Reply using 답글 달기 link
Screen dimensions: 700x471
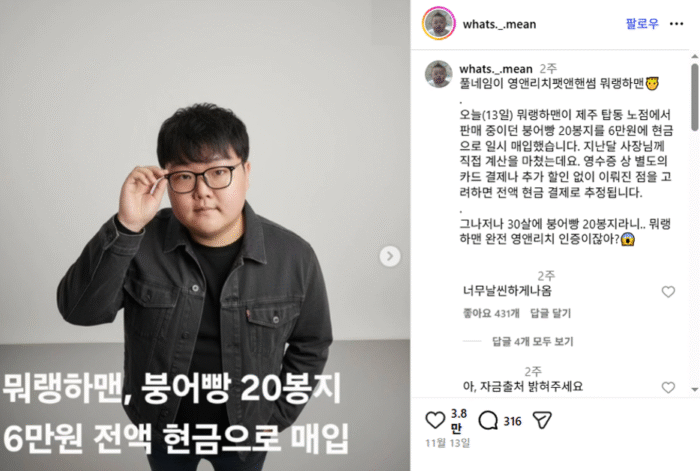[550, 313]
